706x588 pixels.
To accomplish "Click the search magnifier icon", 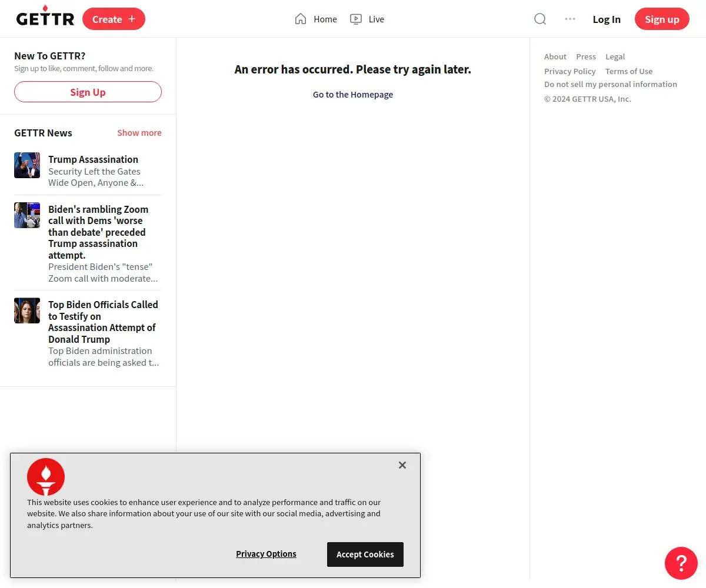I will pyautogui.click(x=540, y=19).
